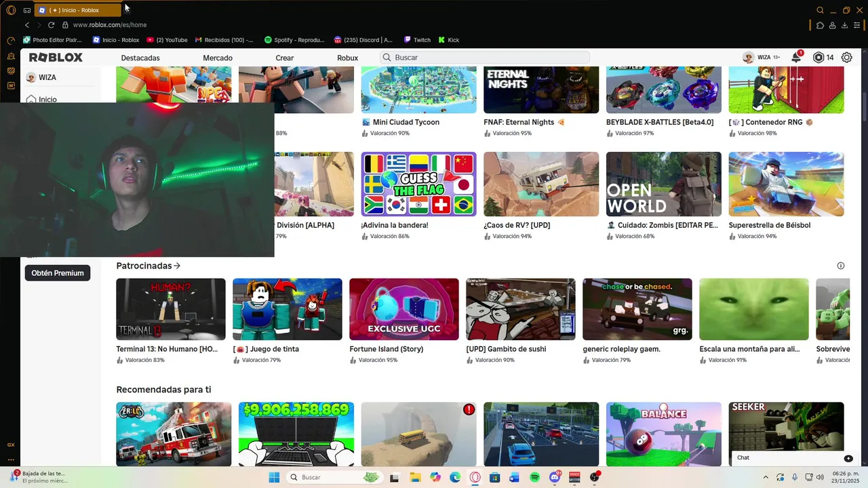Open the Twitch bookmark

click(417, 40)
